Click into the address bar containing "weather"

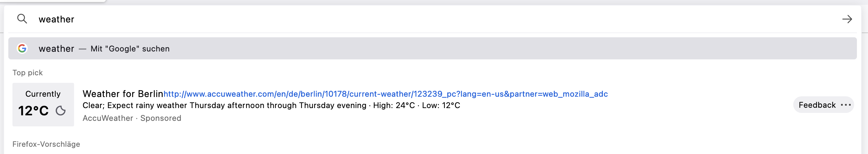click(x=415, y=19)
